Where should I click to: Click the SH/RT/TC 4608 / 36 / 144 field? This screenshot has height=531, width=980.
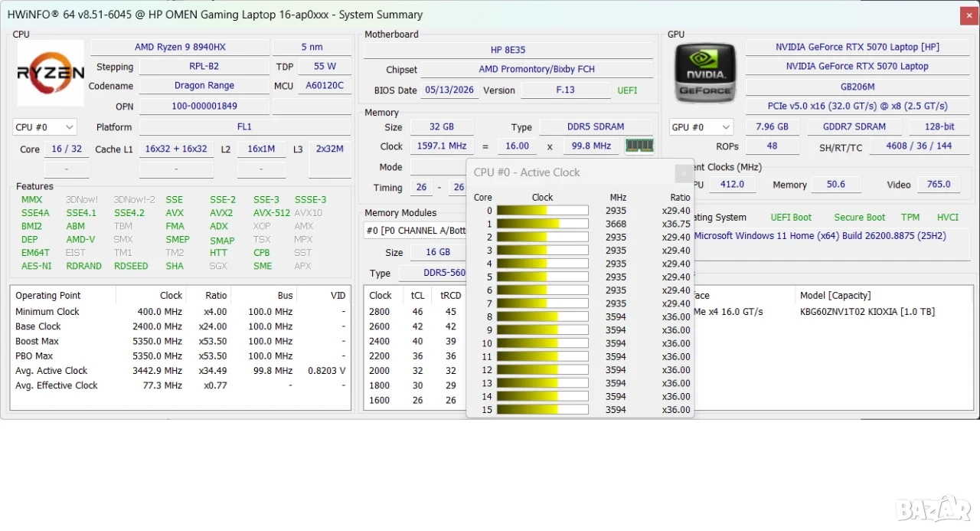pyautogui.click(x=919, y=146)
